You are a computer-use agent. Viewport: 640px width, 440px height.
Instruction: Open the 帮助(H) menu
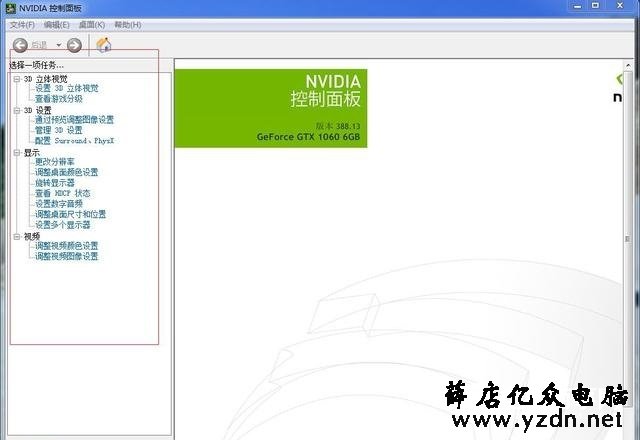point(128,25)
